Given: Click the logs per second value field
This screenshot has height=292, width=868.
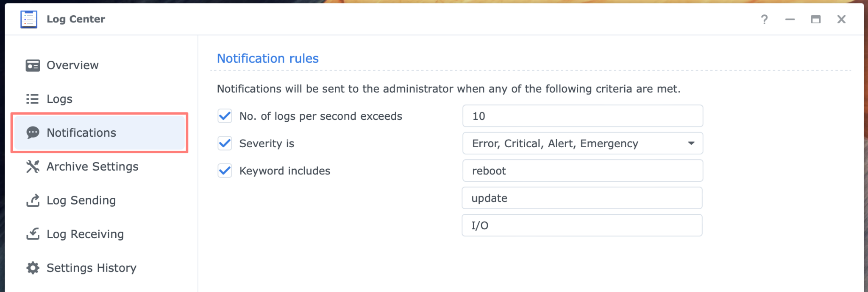Looking at the screenshot, I should pyautogui.click(x=582, y=116).
